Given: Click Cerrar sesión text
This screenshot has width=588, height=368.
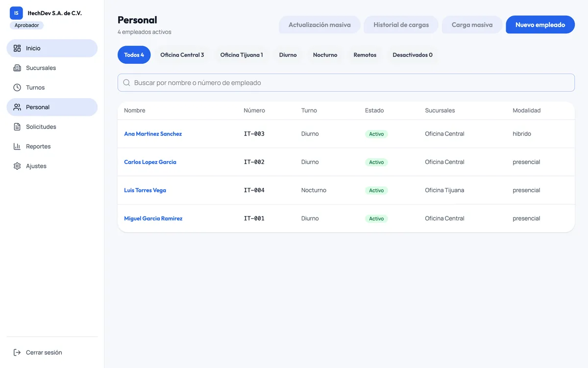Looking at the screenshot, I should pyautogui.click(x=44, y=352).
